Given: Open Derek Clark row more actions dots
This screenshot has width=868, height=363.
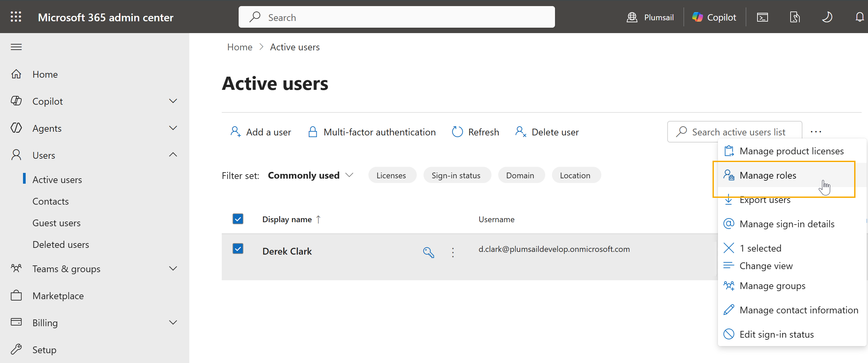Looking at the screenshot, I should pos(453,252).
